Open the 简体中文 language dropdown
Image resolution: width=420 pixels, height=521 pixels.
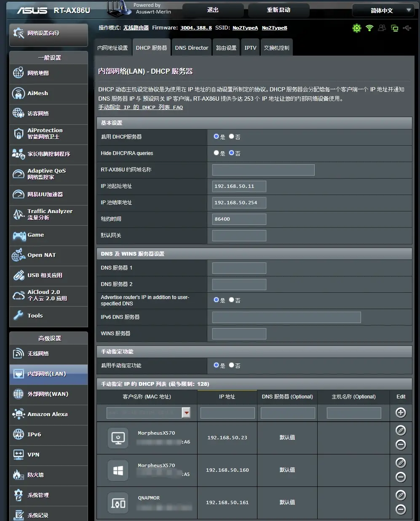(383, 11)
